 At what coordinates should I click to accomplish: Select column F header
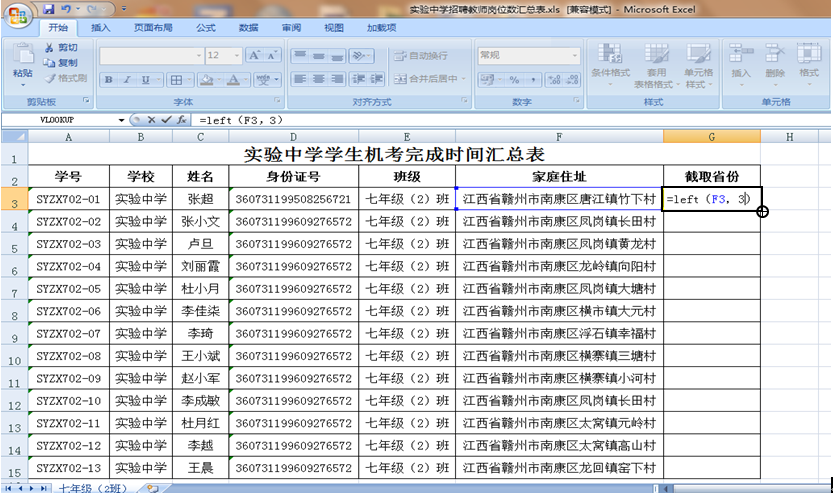559,137
